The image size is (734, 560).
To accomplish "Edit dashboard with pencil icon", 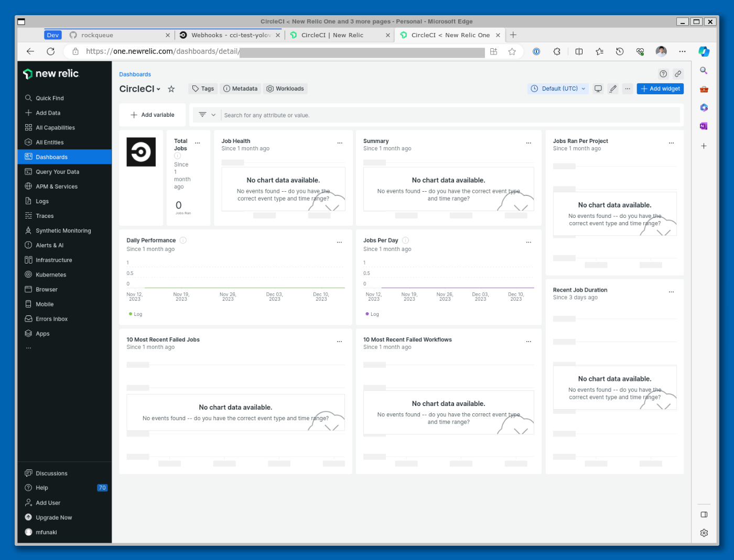I will tap(612, 89).
